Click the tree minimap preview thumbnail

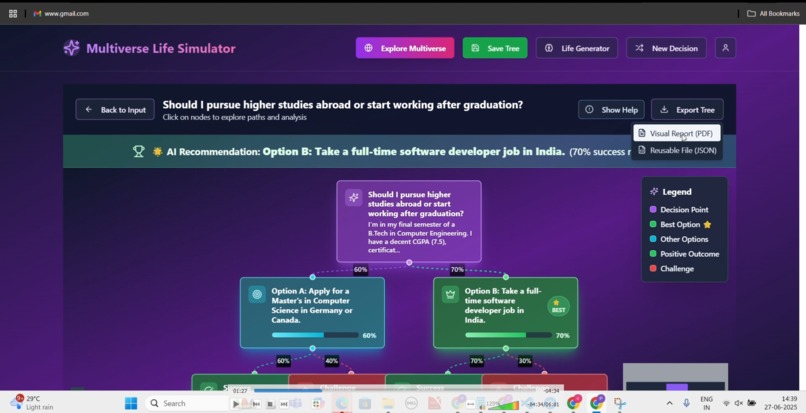point(675,377)
